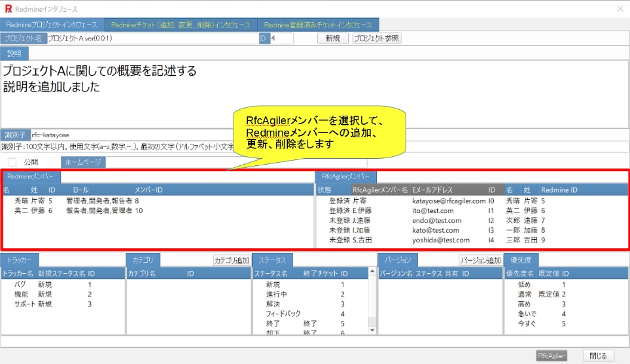Toggle the 公開 checkbox
The height and width of the screenshot is (364, 630).
point(12,162)
